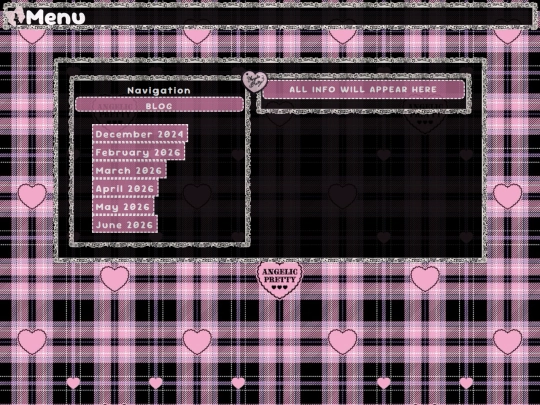Click the icon beside the Menu title
This screenshot has width=540, height=405.
pos(14,16)
